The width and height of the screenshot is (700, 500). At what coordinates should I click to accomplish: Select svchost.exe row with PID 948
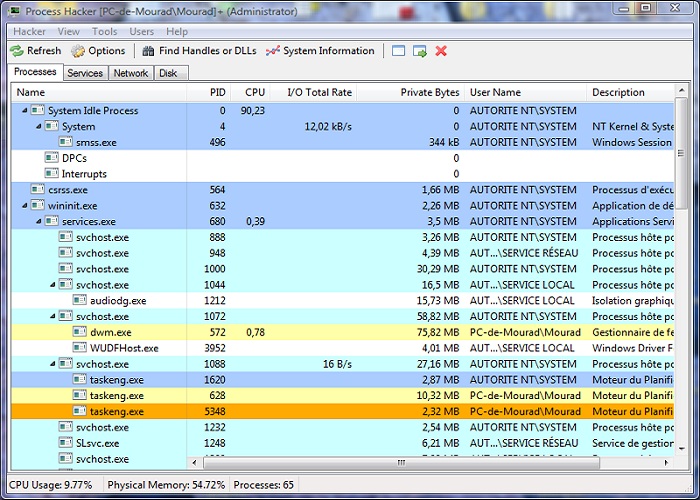(x=342, y=253)
